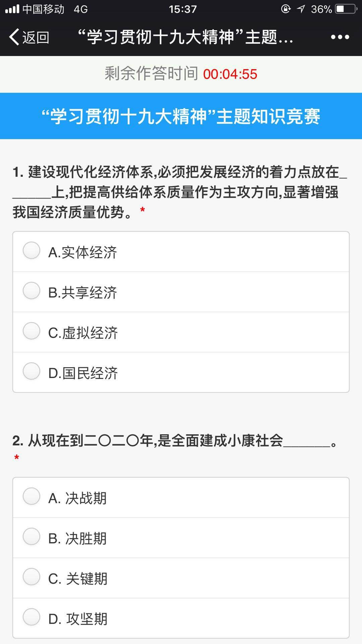Choose C.虚拟经济 radio button
This screenshot has height=644, width=362.
click(x=32, y=331)
